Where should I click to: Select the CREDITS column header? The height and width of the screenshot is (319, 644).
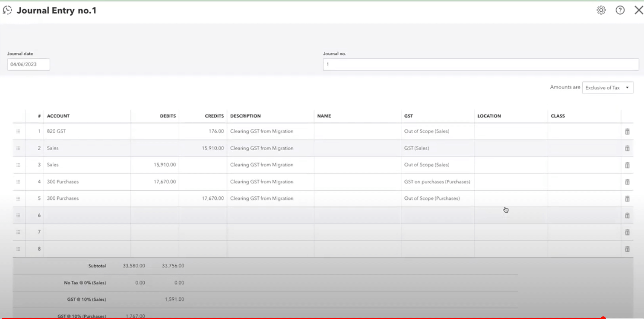pyautogui.click(x=214, y=116)
